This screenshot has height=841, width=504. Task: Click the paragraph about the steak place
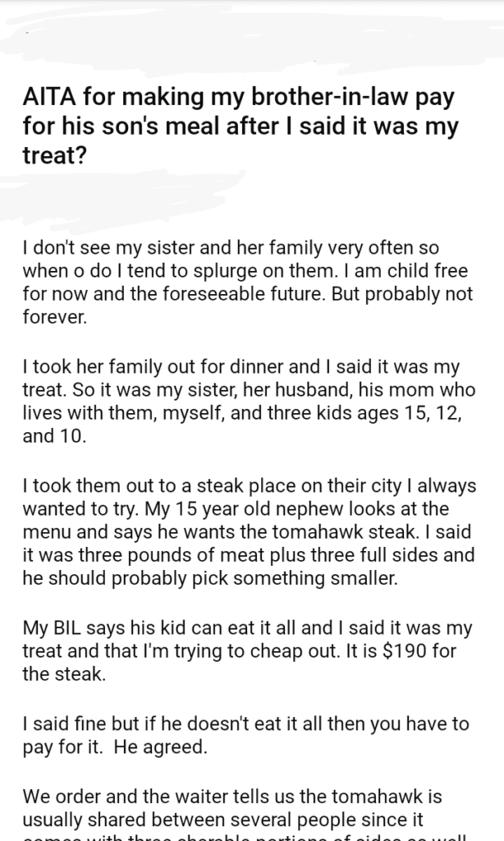(x=248, y=531)
